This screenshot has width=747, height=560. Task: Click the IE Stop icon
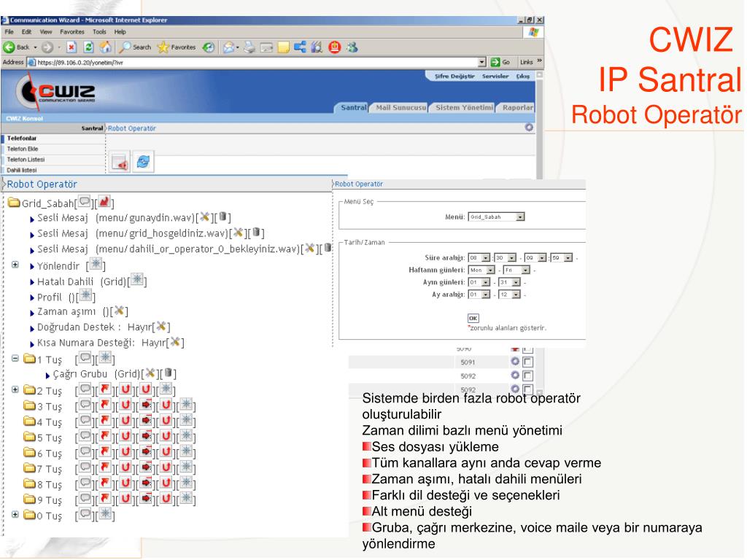pos(71,47)
